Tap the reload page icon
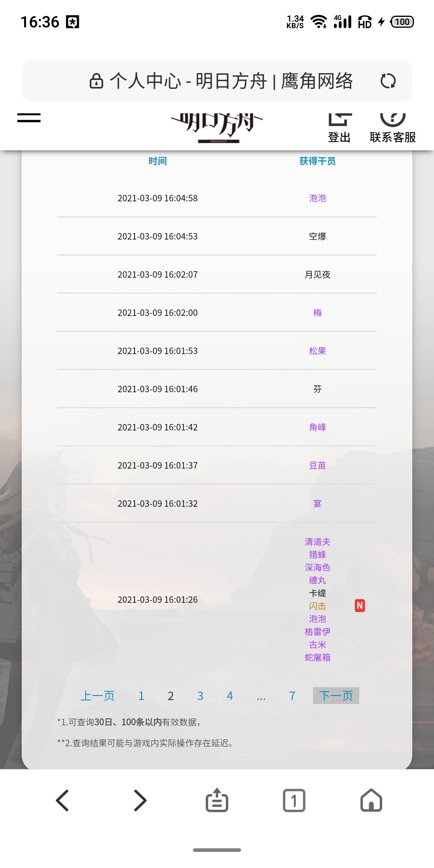 (388, 81)
